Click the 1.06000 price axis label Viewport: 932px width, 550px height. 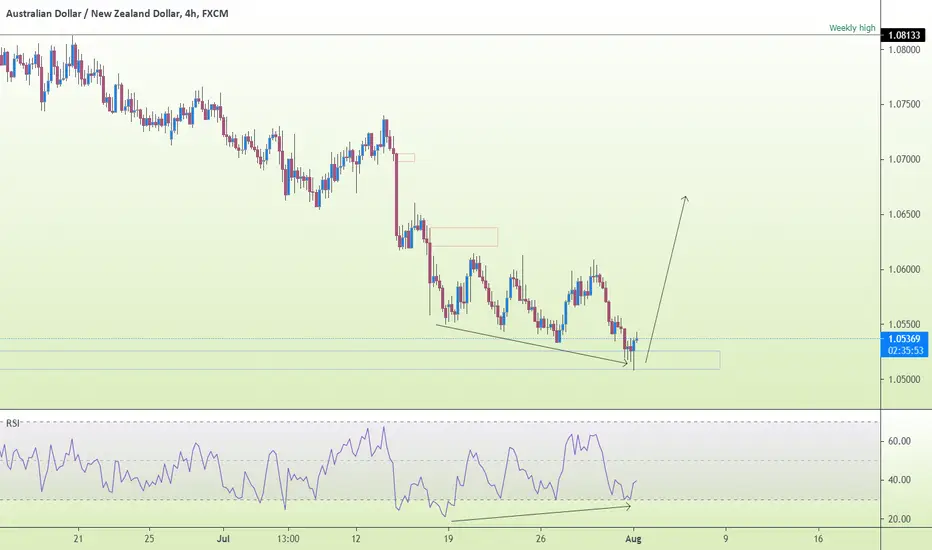coord(903,269)
